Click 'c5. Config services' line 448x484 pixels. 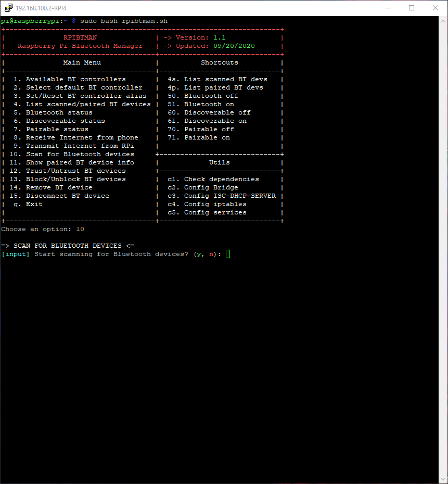pyautogui.click(x=207, y=213)
